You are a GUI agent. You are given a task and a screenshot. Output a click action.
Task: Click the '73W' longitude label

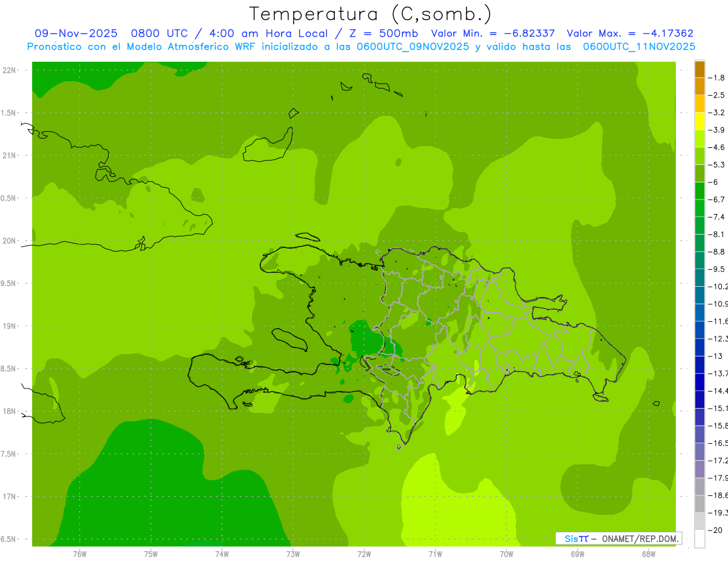[293, 554]
